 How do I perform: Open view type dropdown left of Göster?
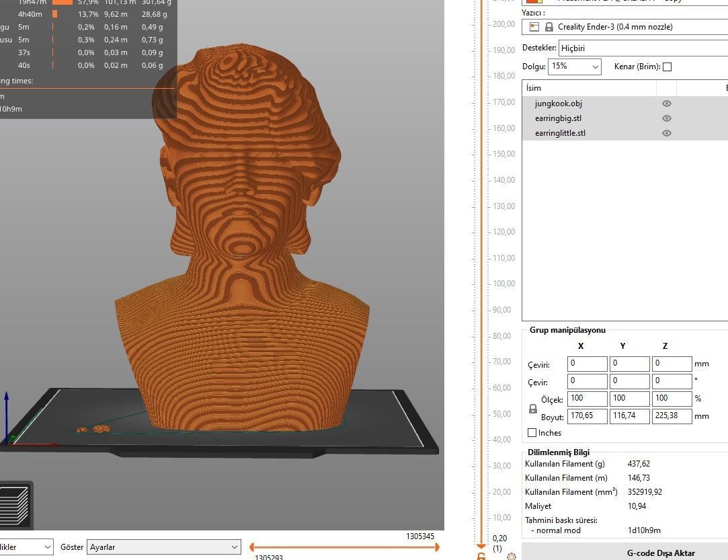click(26, 547)
